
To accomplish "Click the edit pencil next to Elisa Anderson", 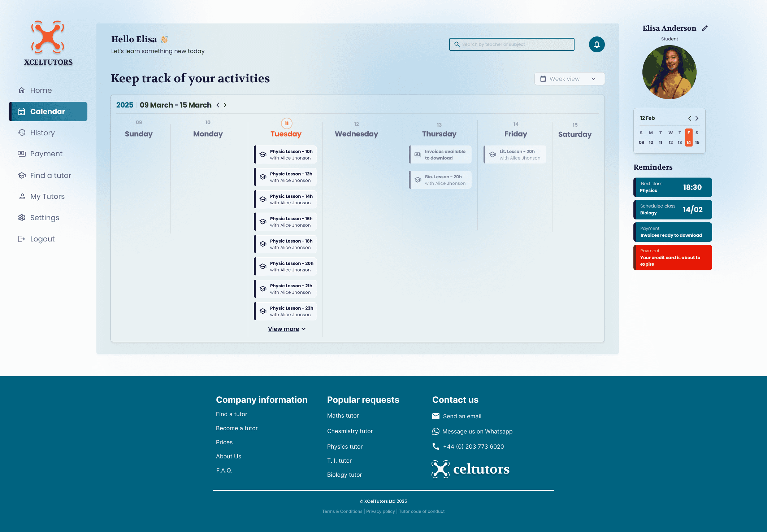I will 705,28.
